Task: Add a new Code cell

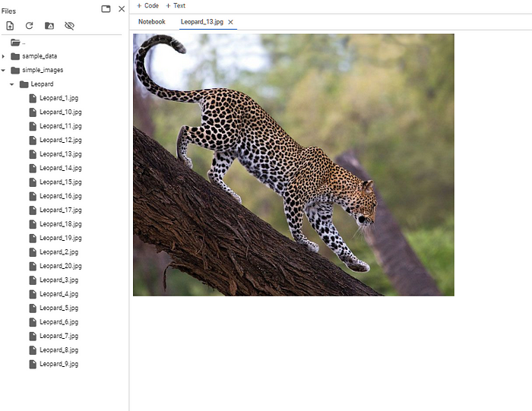Action: point(147,6)
